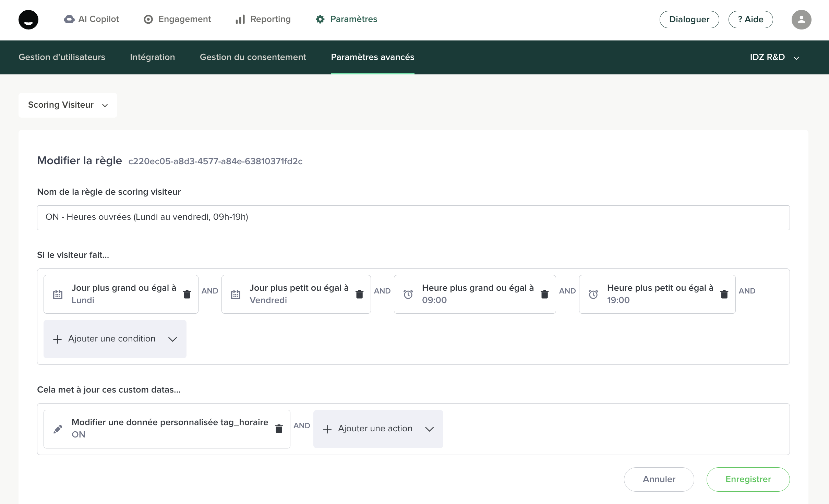
Task: Delete the tag_horaire custom data action
Action: click(279, 429)
